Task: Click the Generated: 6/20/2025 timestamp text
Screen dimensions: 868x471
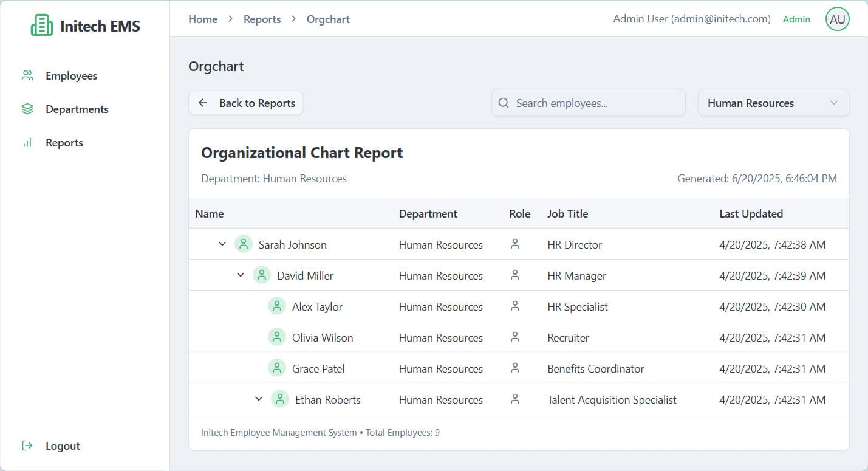Action: point(757,179)
